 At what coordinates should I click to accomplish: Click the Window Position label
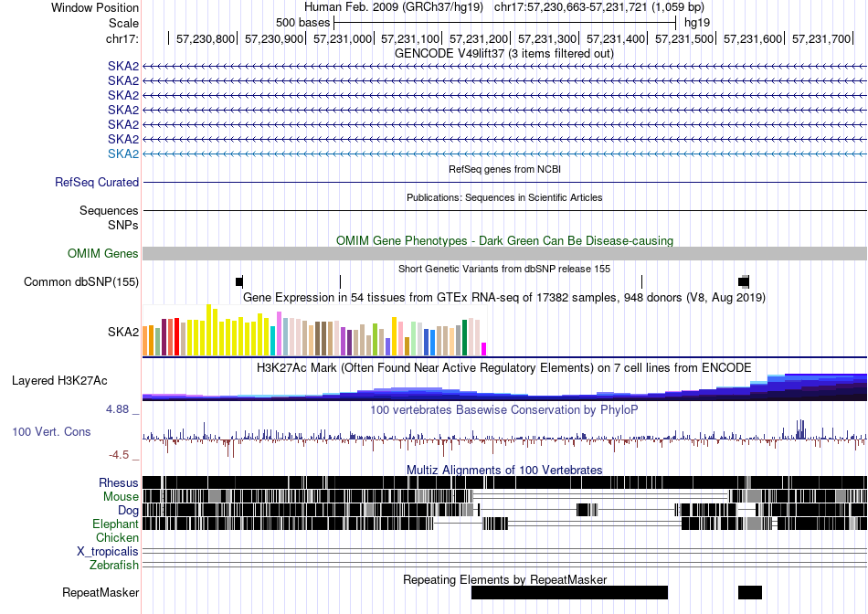pos(95,7)
